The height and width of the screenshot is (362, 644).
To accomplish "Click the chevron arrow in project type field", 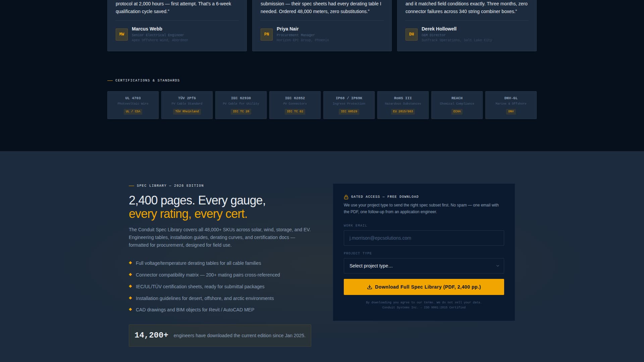I will click(x=497, y=266).
